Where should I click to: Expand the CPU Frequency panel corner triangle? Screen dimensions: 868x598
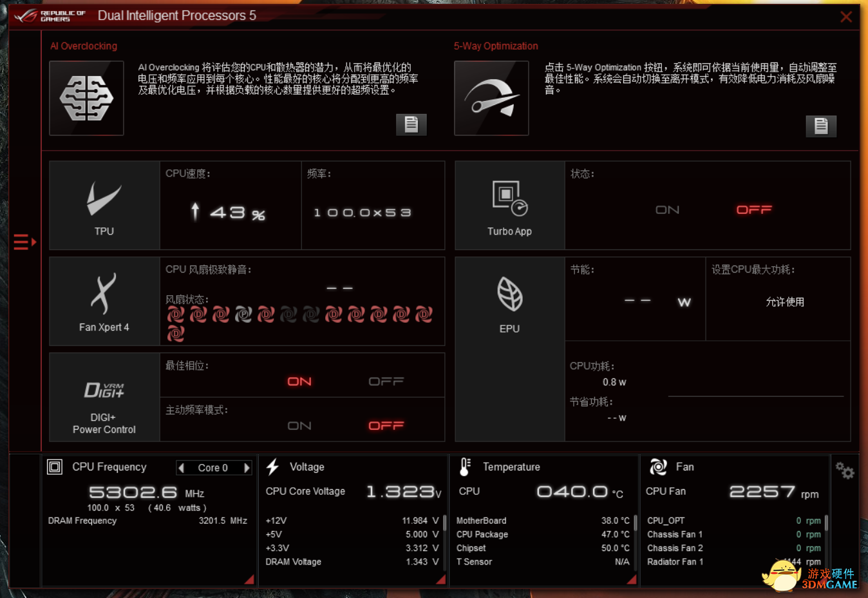click(x=249, y=579)
